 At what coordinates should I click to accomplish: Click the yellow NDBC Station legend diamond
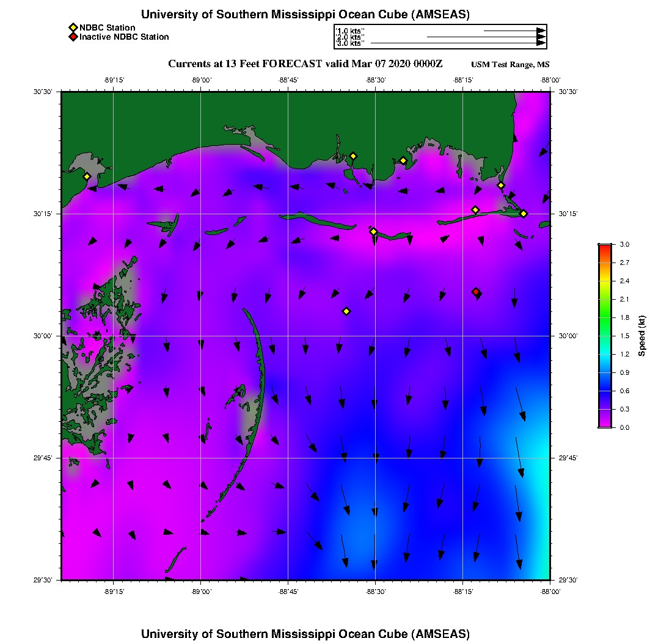(x=73, y=27)
